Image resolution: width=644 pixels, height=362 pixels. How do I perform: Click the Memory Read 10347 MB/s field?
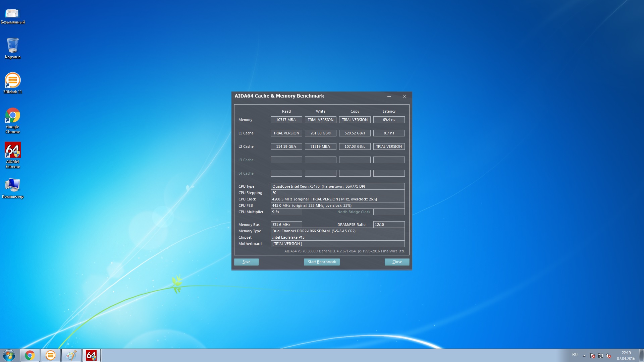286,120
